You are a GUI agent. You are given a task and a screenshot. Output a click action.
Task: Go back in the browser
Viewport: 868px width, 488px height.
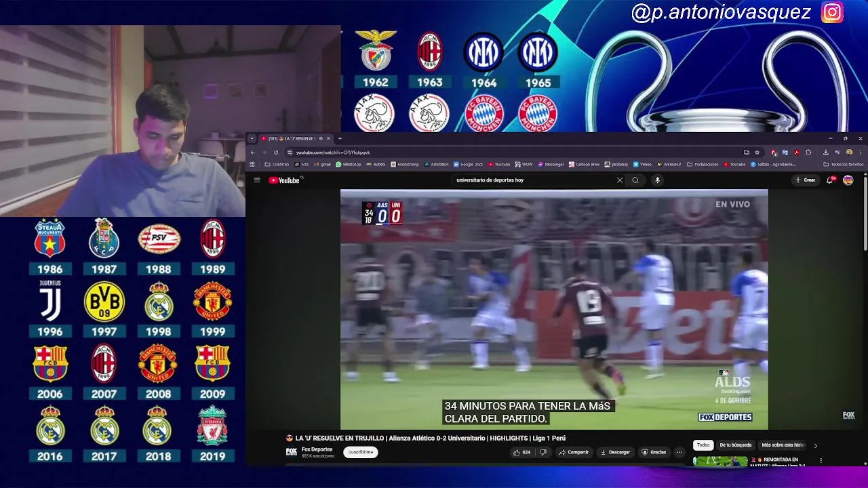coord(252,152)
